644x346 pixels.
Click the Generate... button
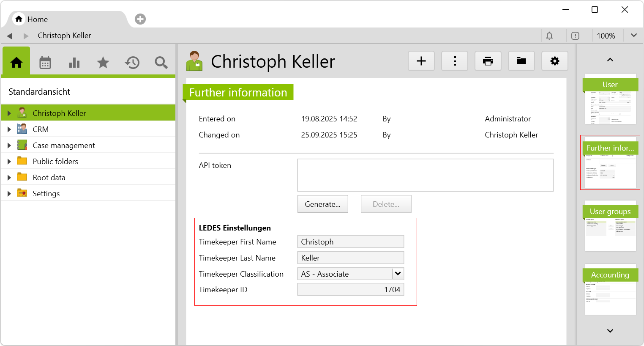coord(322,204)
